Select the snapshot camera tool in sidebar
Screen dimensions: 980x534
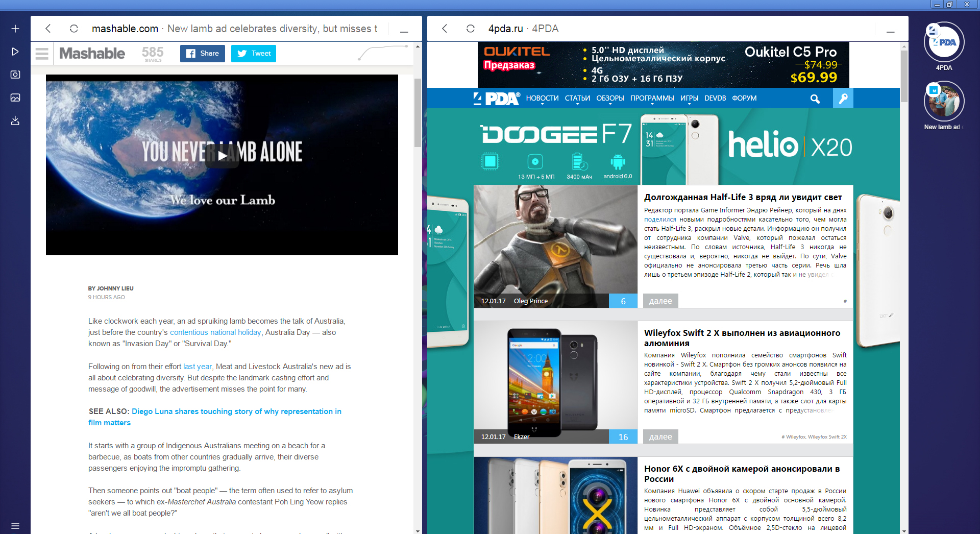[x=15, y=75]
